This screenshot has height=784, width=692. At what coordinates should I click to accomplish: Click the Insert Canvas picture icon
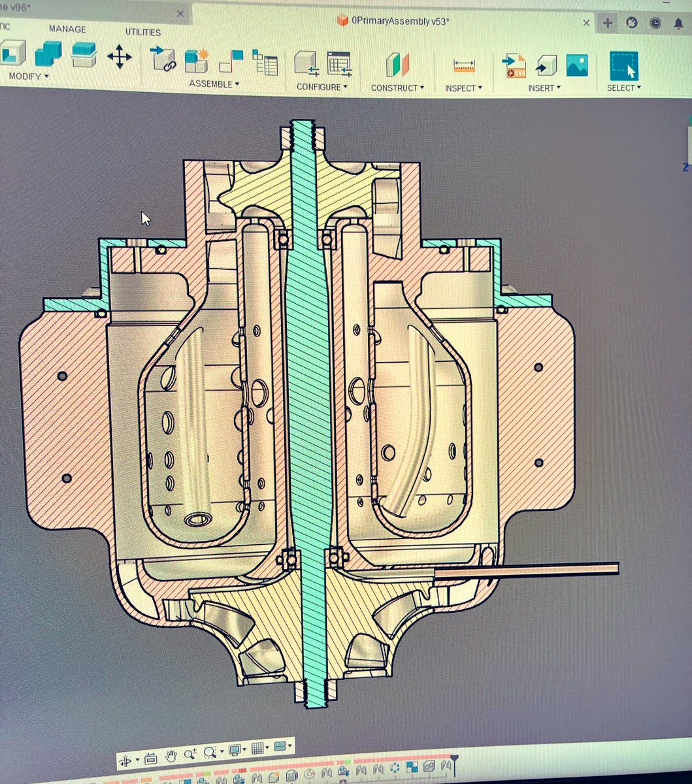pos(577,65)
